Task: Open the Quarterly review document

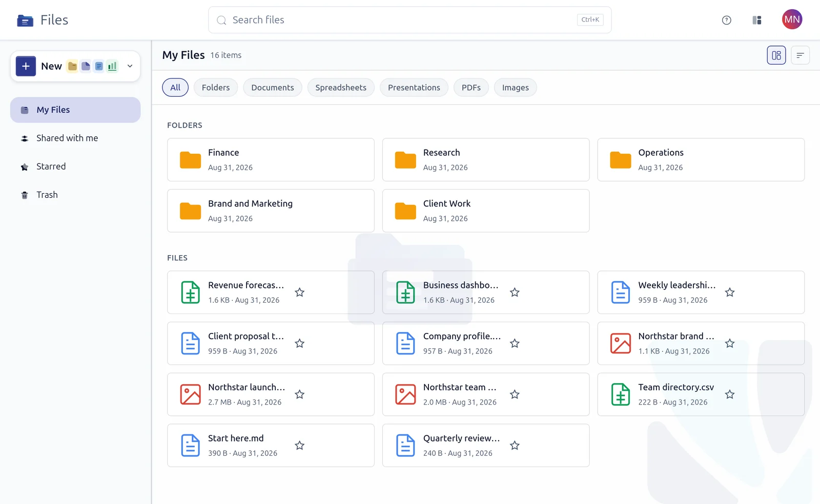Action: [486, 446]
